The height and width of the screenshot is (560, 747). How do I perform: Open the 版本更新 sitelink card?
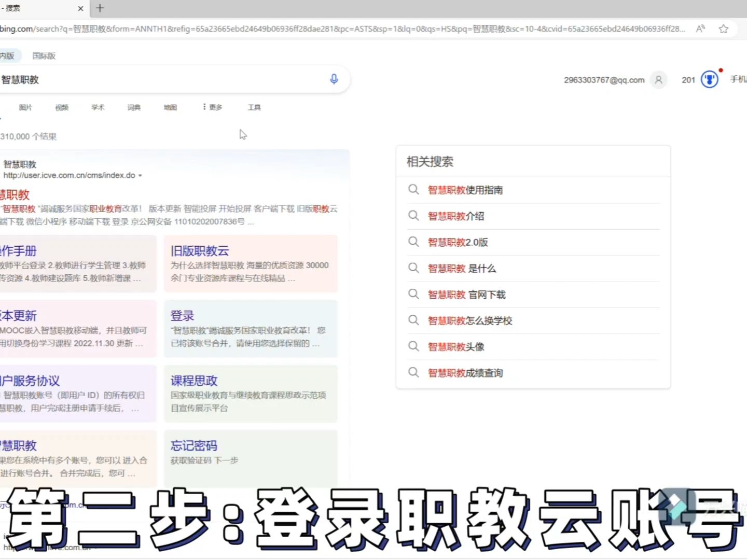(x=78, y=329)
